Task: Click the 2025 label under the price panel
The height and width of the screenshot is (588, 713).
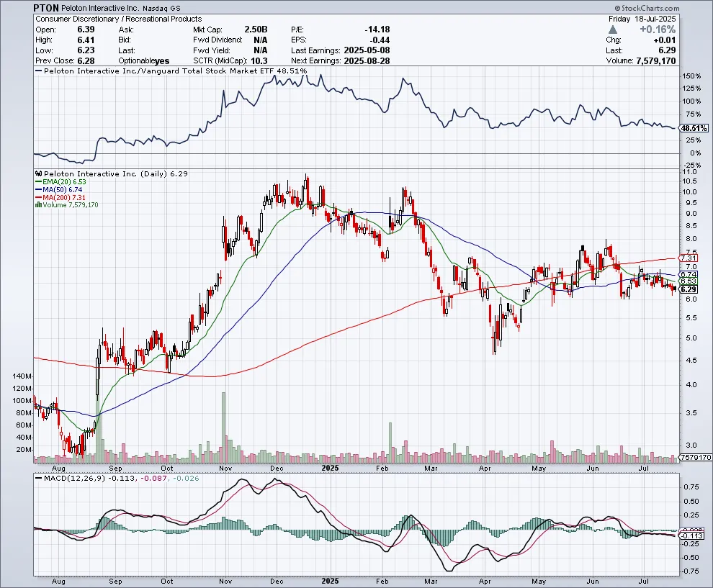Action: tap(330, 468)
